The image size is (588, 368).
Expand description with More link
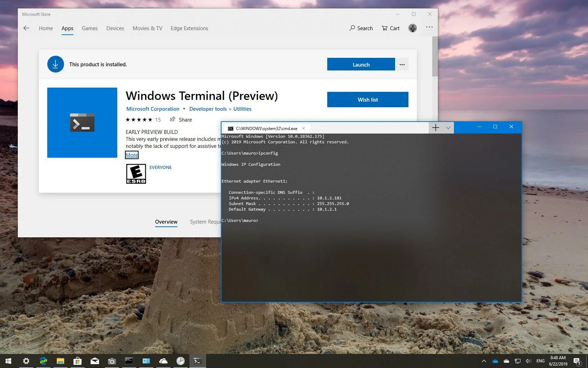[x=132, y=155]
